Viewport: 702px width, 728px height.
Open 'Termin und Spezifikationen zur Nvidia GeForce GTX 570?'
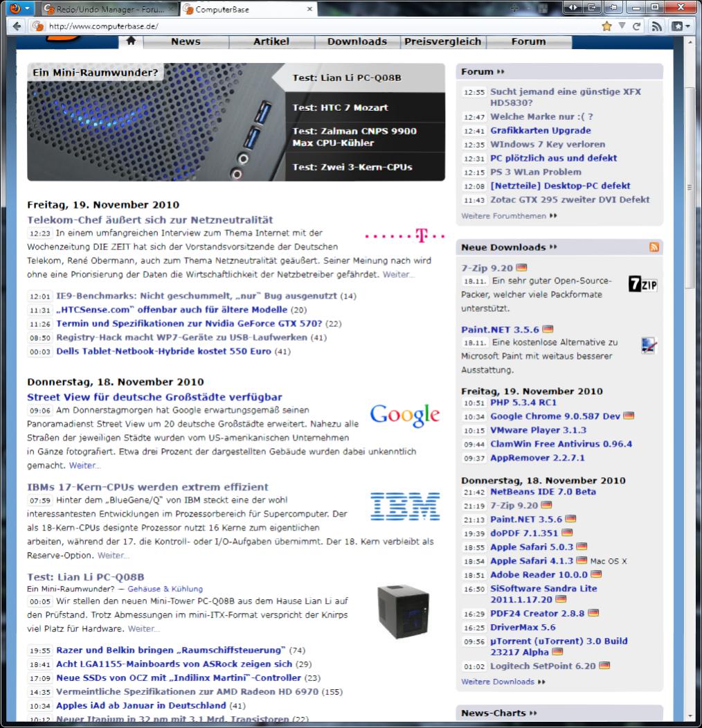[x=189, y=323]
